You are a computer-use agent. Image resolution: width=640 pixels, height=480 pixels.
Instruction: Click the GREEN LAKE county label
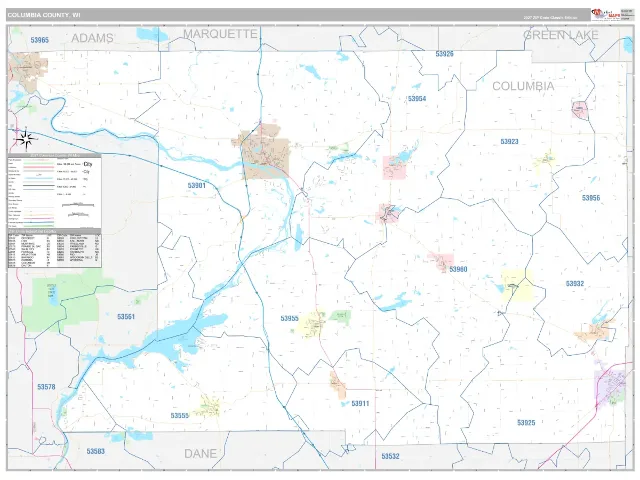pos(561,35)
